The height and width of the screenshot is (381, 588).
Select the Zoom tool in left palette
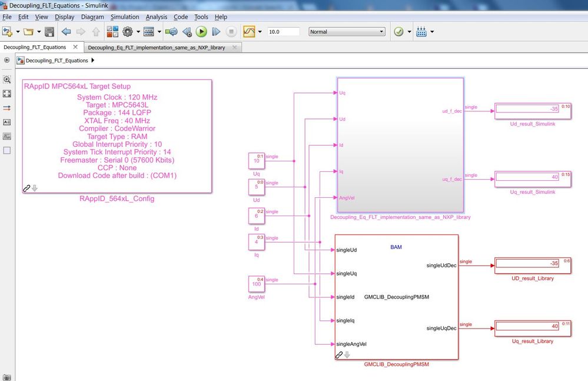pos(6,79)
